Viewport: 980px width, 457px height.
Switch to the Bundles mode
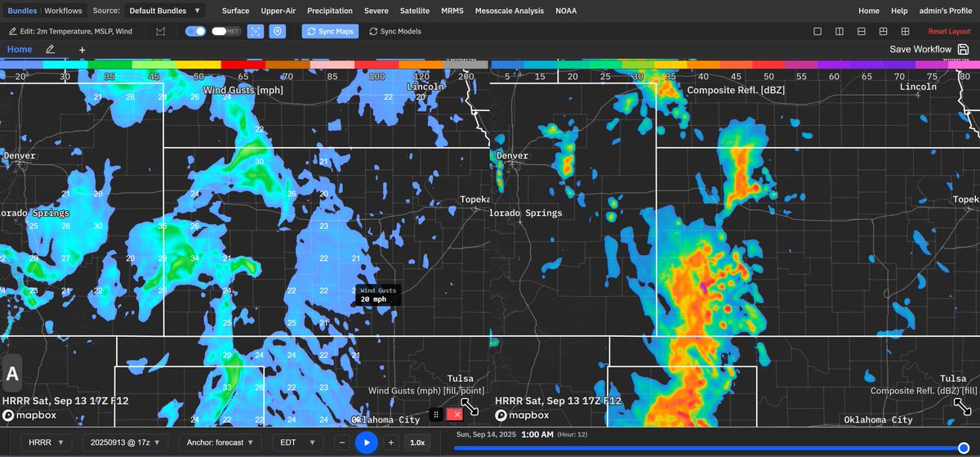(x=22, y=11)
